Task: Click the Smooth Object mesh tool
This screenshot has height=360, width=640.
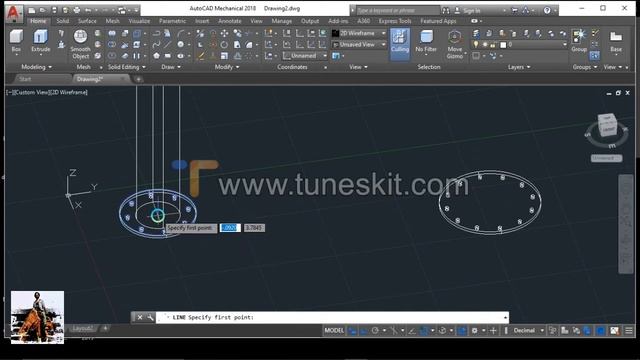Action: [x=80, y=44]
